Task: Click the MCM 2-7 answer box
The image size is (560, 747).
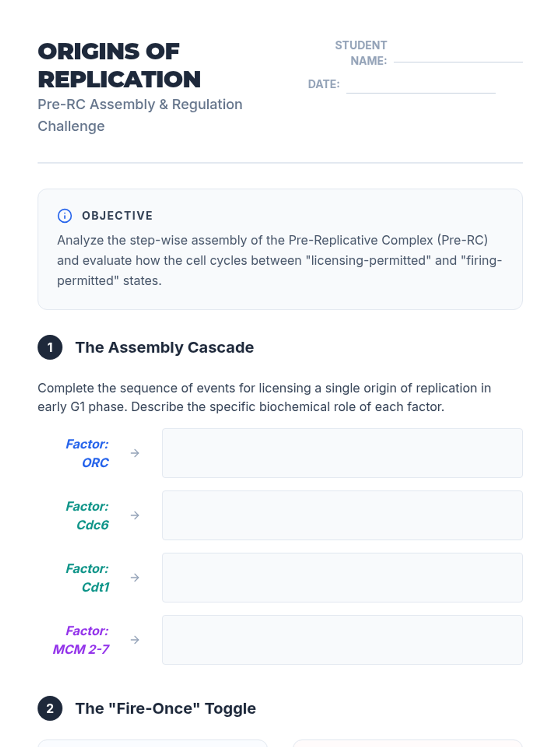Action: pos(342,640)
